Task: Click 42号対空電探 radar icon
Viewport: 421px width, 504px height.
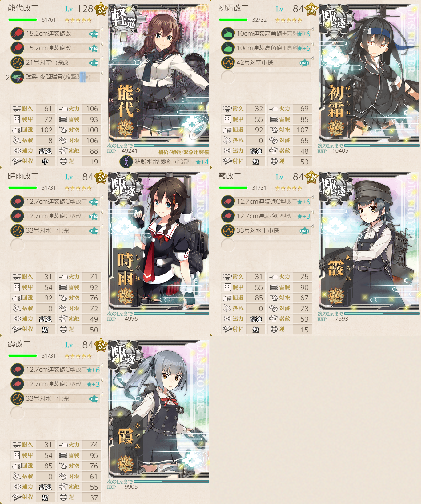Action: click(228, 62)
